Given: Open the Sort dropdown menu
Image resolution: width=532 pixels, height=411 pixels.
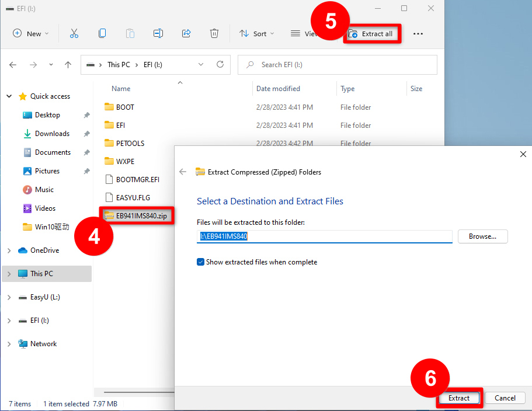Looking at the screenshot, I should click(x=257, y=34).
